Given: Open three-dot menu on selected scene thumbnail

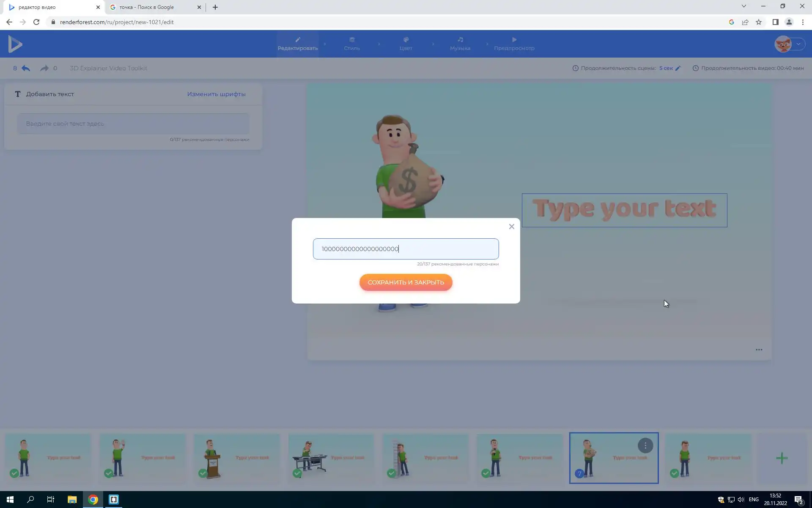Looking at the screenshot, I should pyautogui.click(x=645, y=445).
